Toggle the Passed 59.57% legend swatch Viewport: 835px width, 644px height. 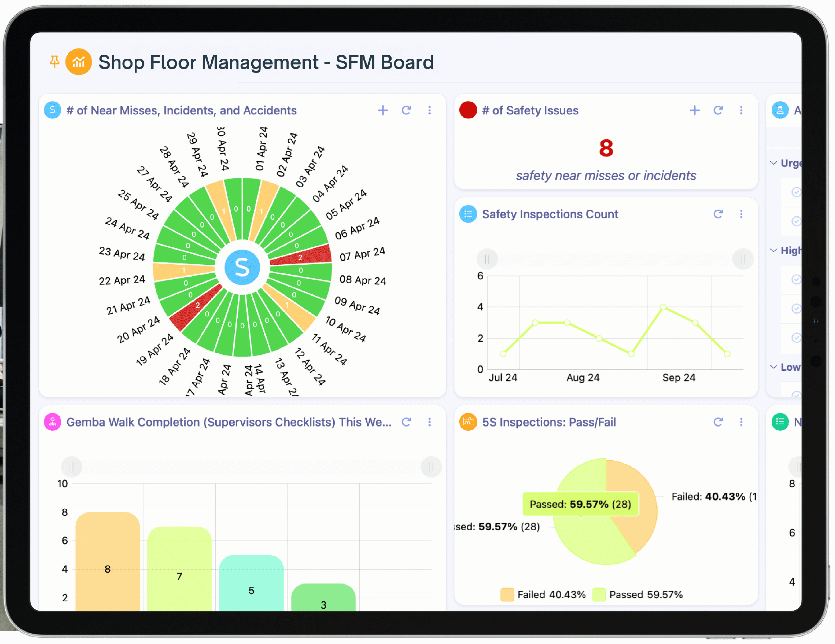599,595
